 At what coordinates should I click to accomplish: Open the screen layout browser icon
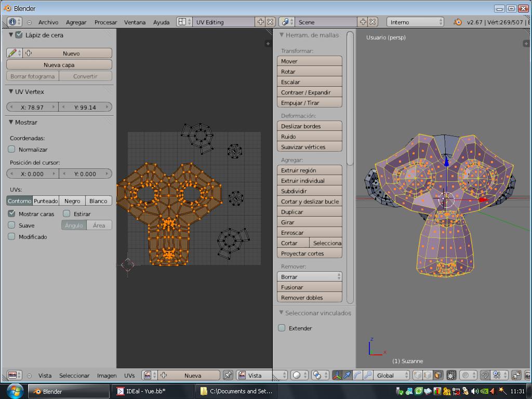click(184, 22)
